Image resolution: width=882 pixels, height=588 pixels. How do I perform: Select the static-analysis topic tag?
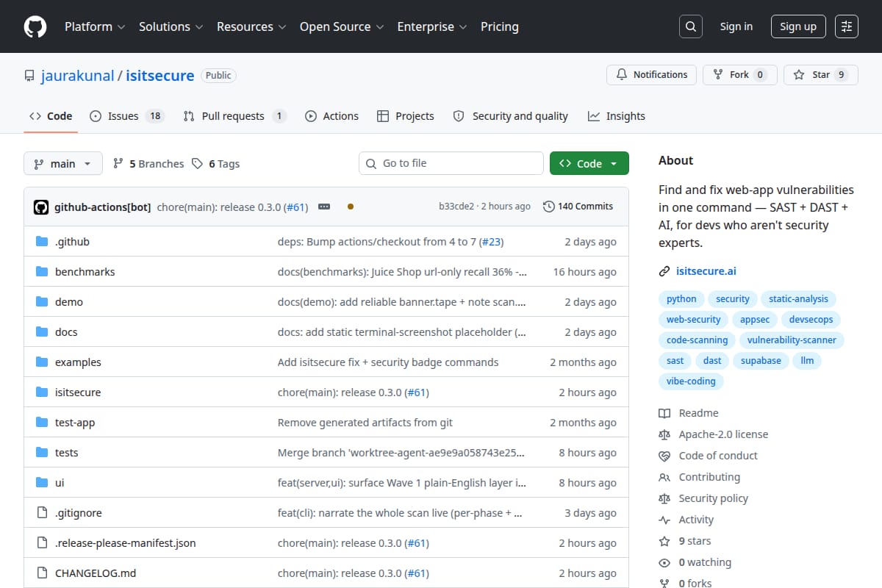pyautogui.click(x=798, y=299)
